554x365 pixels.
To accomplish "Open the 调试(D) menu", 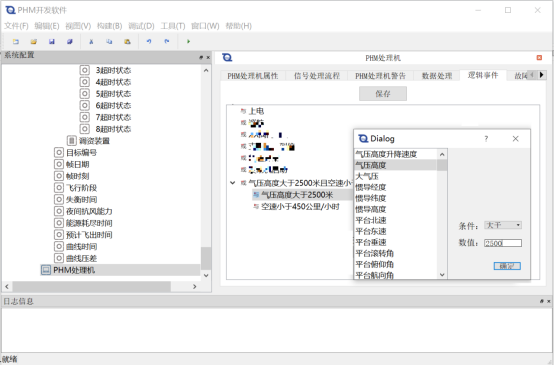I will click(141, 26).
